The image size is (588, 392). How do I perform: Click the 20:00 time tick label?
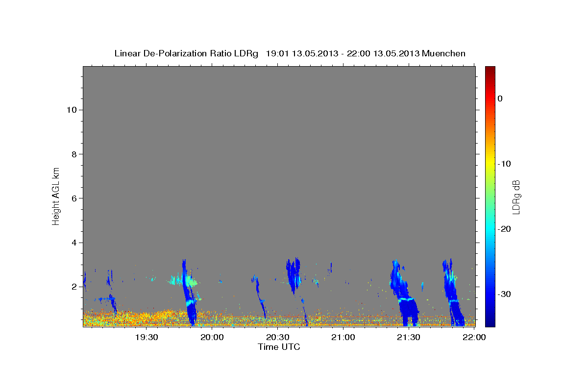[x=212, y=337]
